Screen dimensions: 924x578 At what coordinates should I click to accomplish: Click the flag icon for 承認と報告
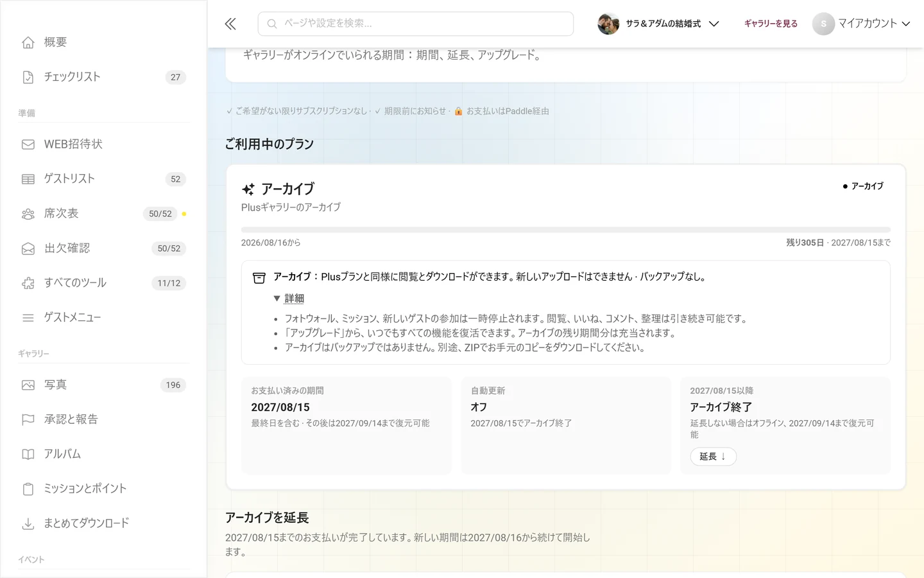pyautogui.click(x=28, y=420)
